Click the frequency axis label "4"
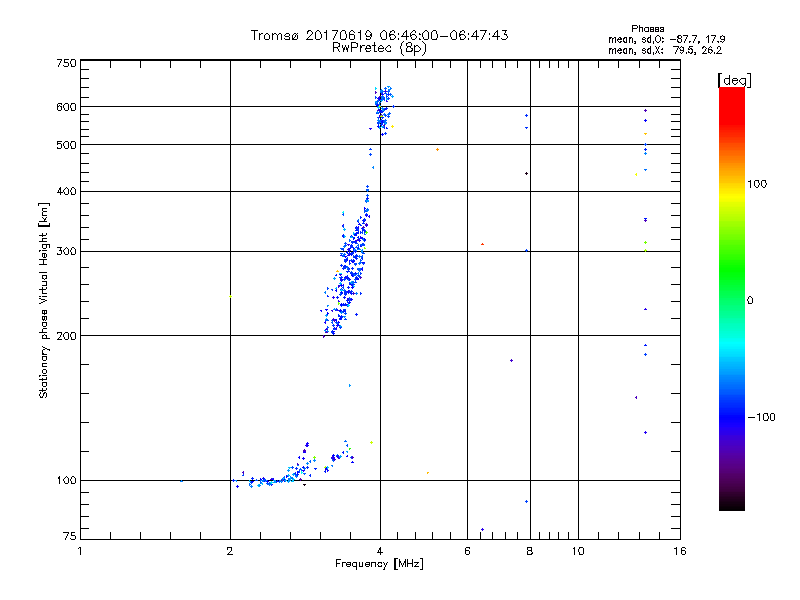 380,551
